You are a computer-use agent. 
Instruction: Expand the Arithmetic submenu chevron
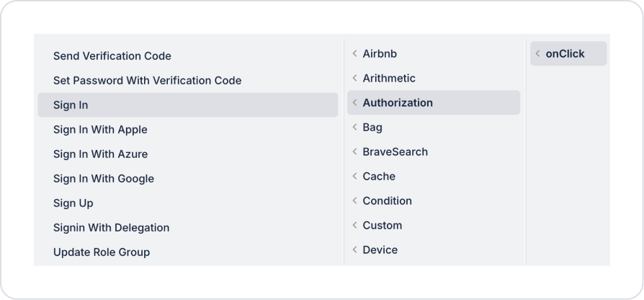354,79
